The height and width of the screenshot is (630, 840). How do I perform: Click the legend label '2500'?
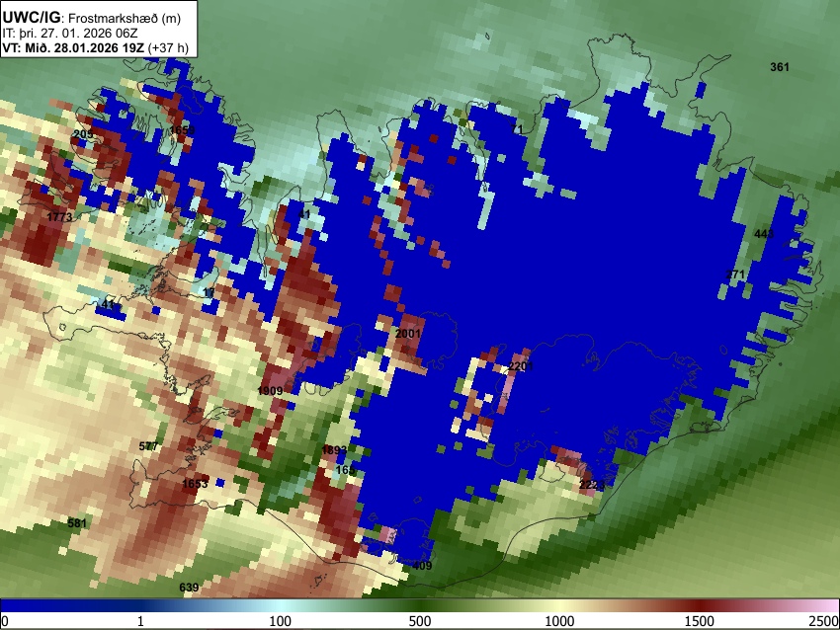coord(824,621)
